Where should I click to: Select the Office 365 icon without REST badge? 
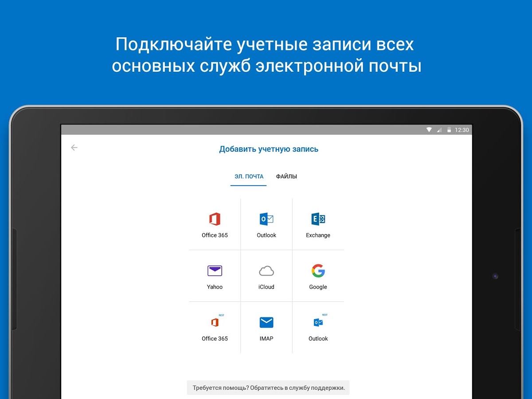(215, 219)
